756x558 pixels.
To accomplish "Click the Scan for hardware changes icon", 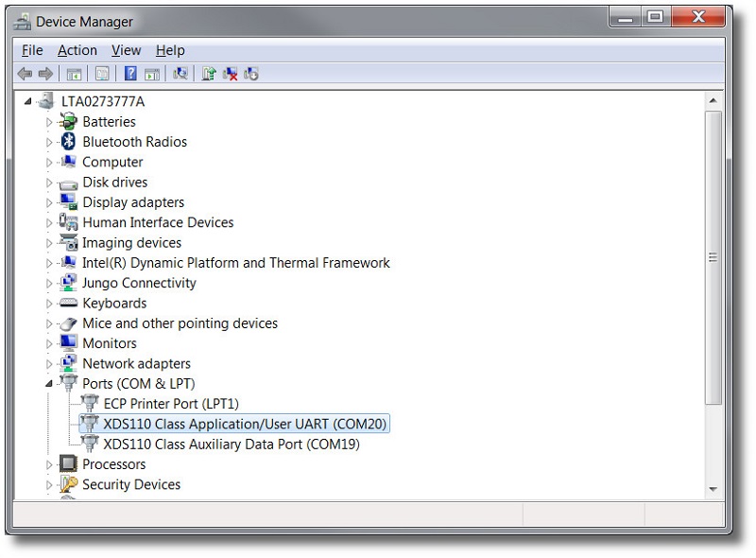I will click(x=179, y=73).
